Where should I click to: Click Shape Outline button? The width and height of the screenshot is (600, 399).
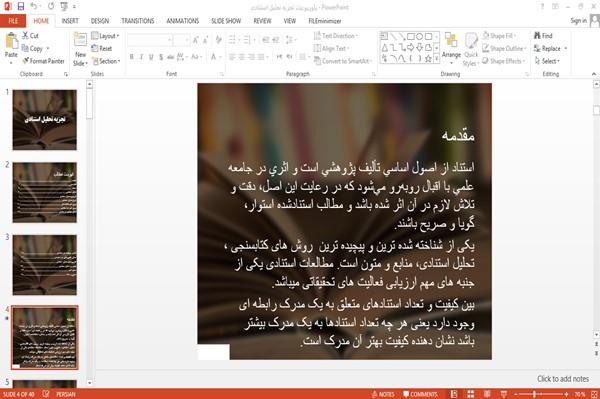504,48
